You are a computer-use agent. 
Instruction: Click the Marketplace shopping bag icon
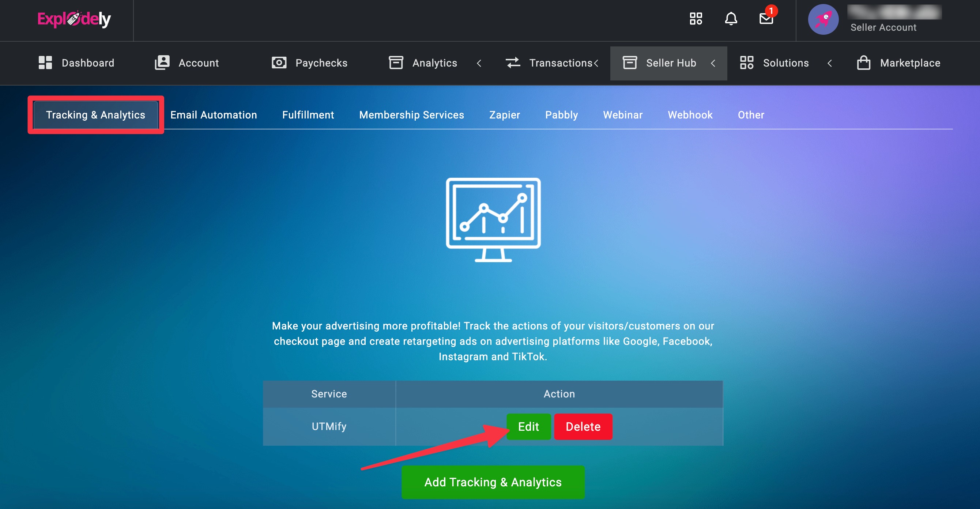(x=864, y=63)
